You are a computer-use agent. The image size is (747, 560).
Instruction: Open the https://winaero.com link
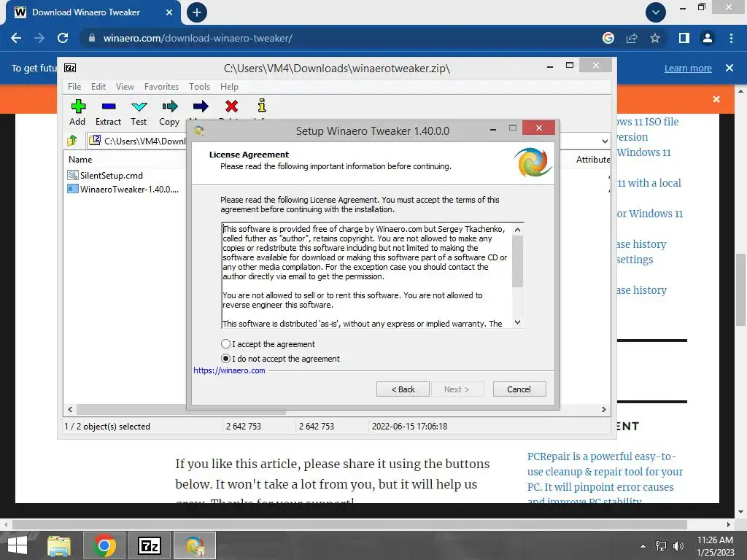pos(229,370)
